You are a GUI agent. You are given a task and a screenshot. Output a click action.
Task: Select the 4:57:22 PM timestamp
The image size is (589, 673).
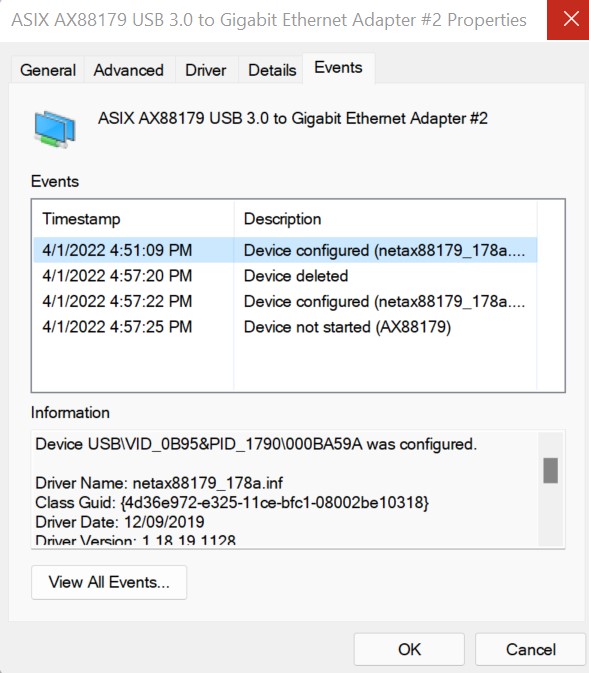117,301
